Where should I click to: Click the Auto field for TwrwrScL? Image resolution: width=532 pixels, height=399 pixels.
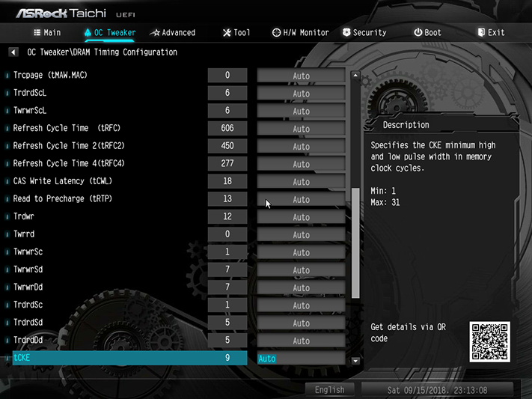click(301, 111)
